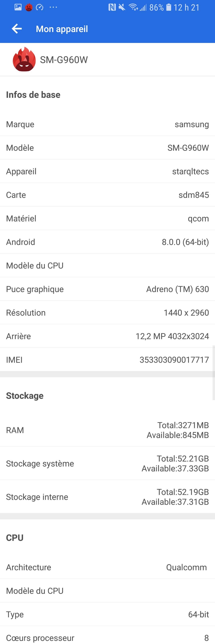Tap the battery icon in status bar

pyautogui.click(x=169, y=7)
